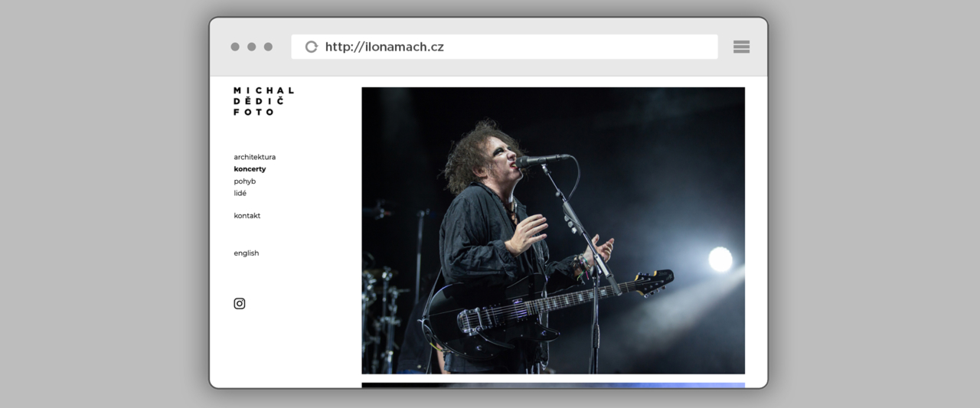Click the third gray window dot
Image resolution: width=980 pixels, height=408 pixels.
[x=268, y=47]
